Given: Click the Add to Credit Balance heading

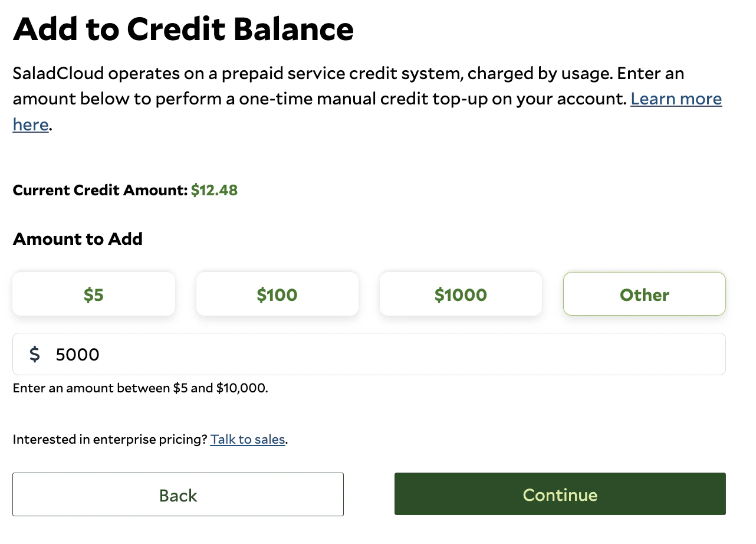Looking at the screenshot, I should point(183,29).
